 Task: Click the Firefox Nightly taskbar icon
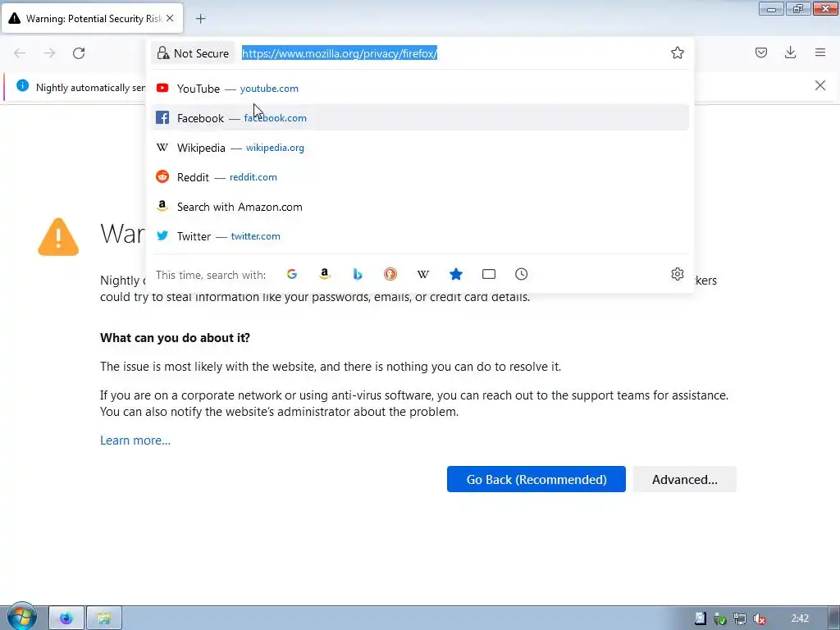tap(66, 619)
